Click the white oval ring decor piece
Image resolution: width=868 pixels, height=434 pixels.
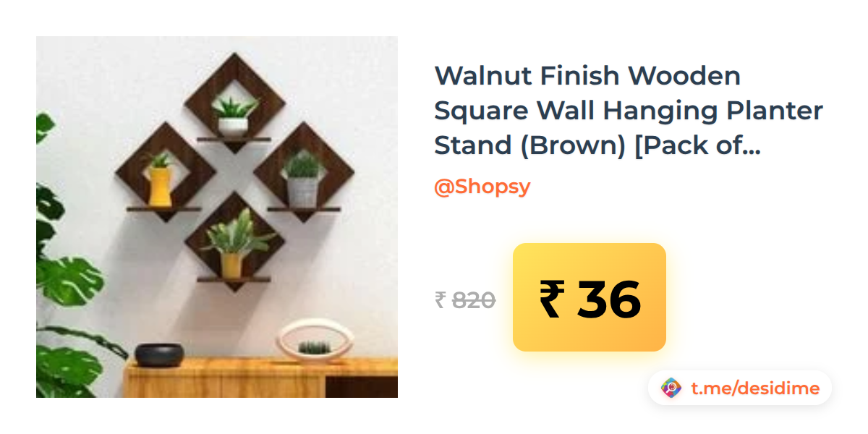316,339
